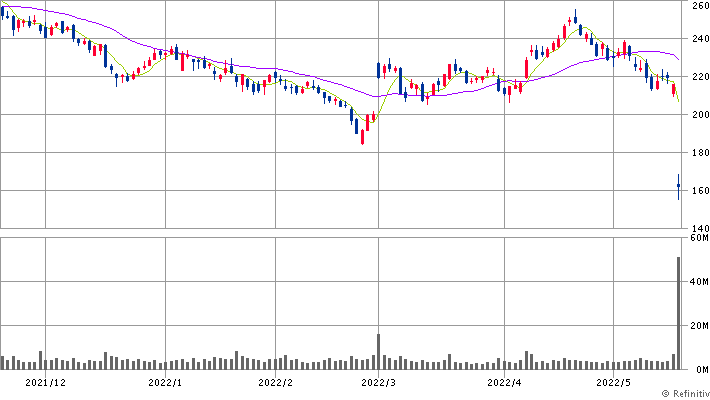The image size is (710, 400).
Task: Click the 140 price axis label
Action: click(x=699, y=228)
